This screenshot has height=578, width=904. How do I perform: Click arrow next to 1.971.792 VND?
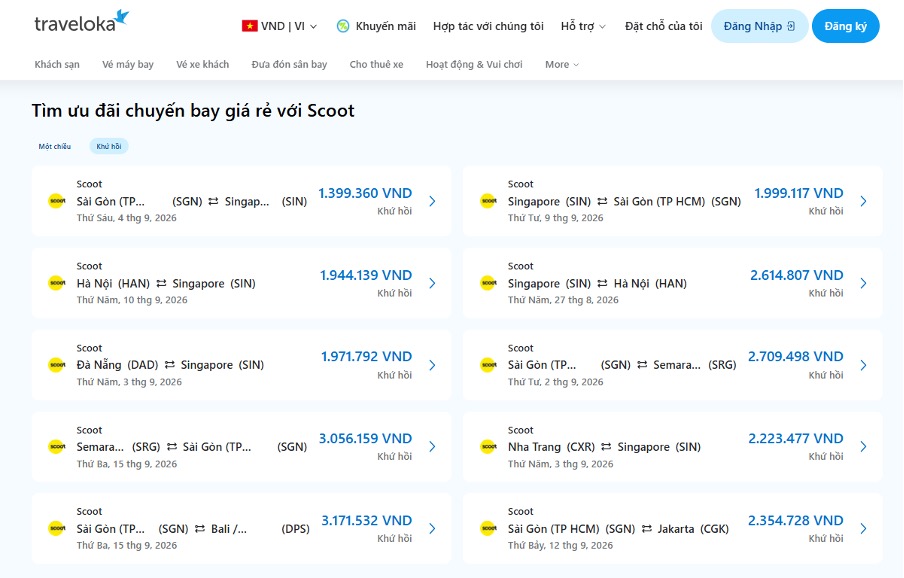pos(432,365)
